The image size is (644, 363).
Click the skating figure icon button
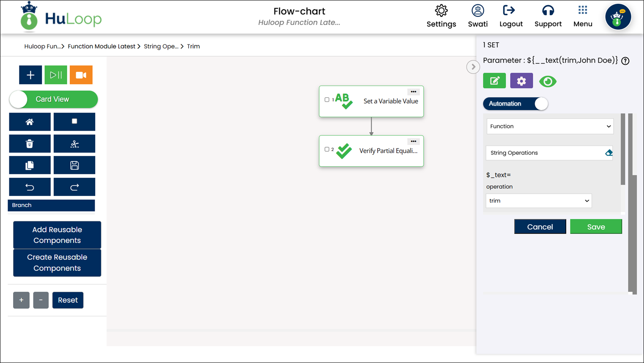pos(74,144)
